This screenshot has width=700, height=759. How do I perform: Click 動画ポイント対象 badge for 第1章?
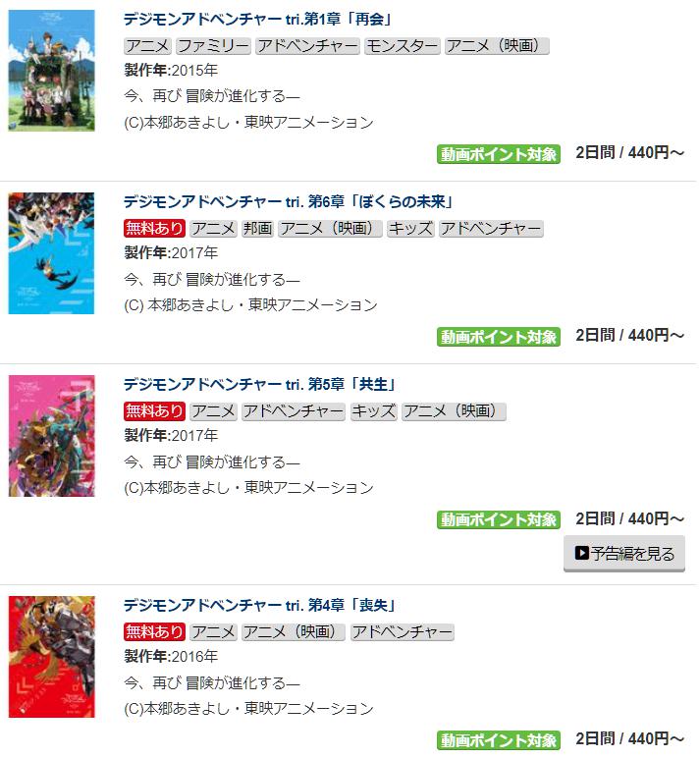(499, 154)
